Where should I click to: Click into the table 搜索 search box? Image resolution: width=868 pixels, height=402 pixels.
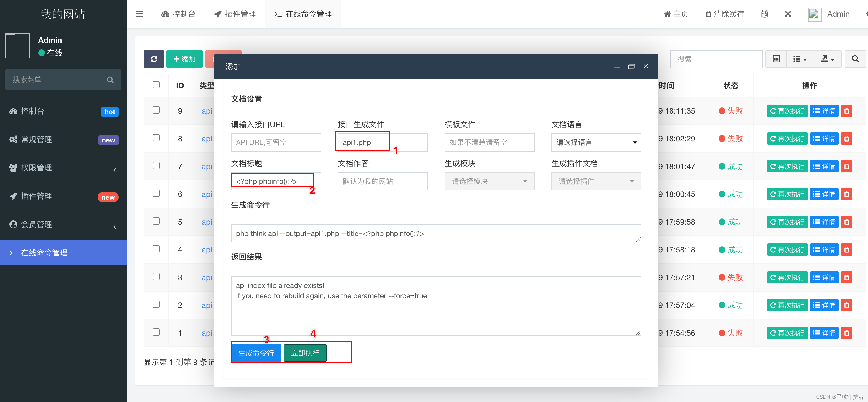coord(716,59)
